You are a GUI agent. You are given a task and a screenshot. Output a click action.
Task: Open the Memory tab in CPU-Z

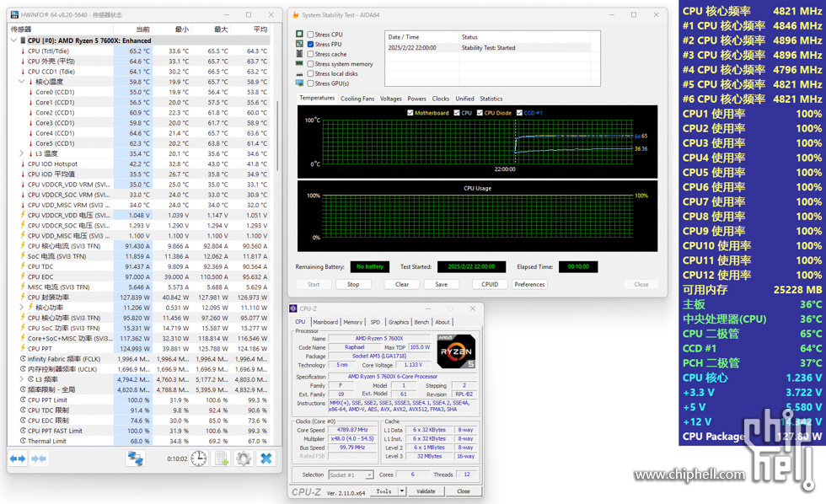coord(352,322)
